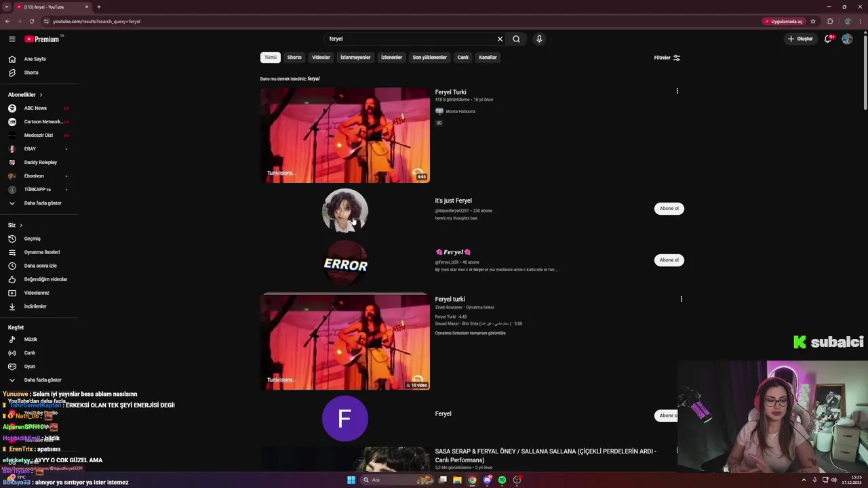Click the YouTube Premium logo

[43, 39]
